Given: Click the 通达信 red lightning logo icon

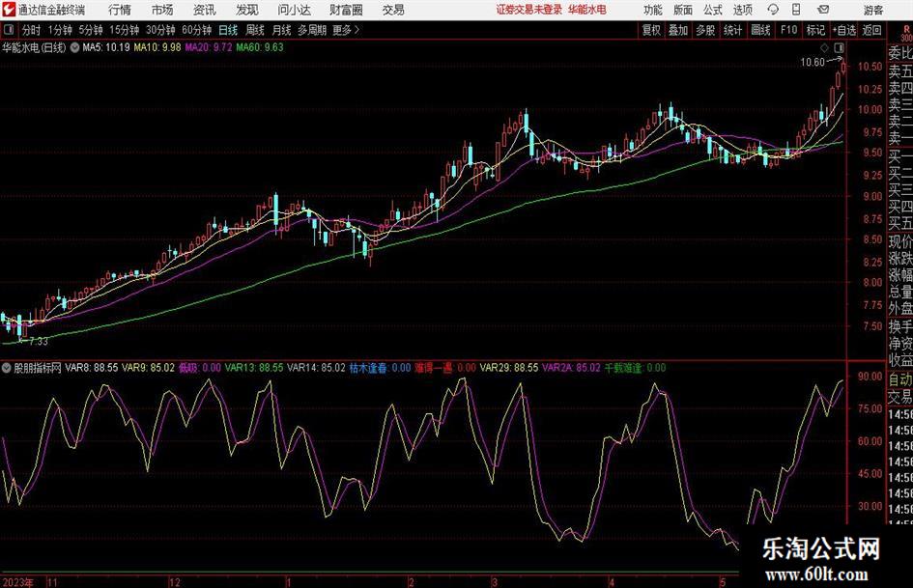Looking at the screenshot, I should point(9,10).
